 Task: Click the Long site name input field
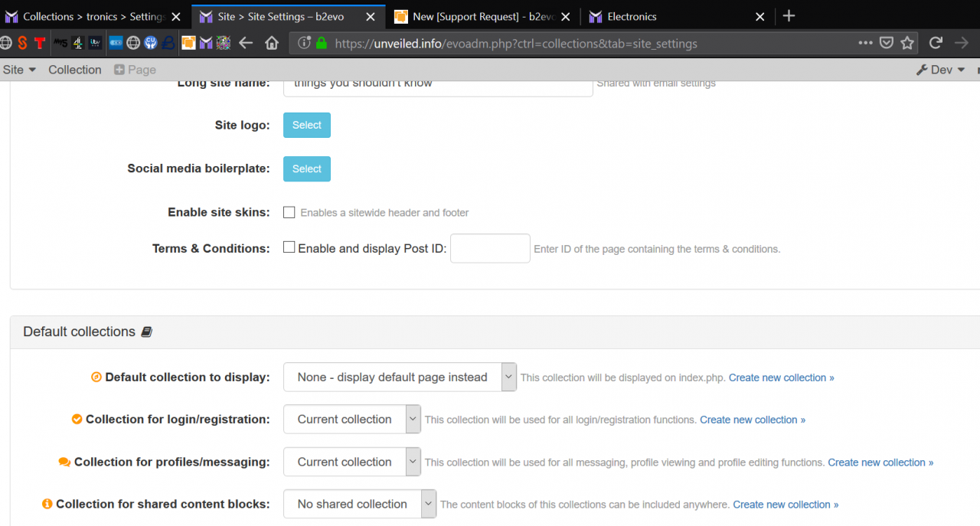pos(438,86)
